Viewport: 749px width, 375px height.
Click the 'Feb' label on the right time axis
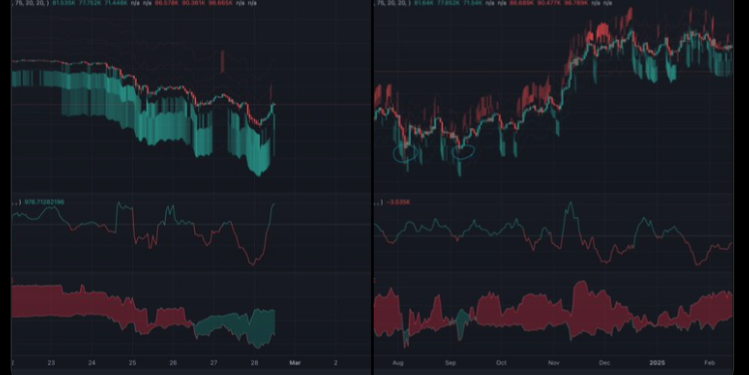pyautogui.click(x=710, y=363)
